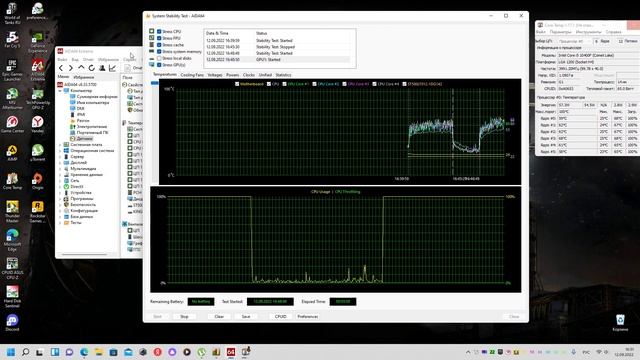
Task: Open Вид menu in AIDA64 Extreme
Action: 75,60
